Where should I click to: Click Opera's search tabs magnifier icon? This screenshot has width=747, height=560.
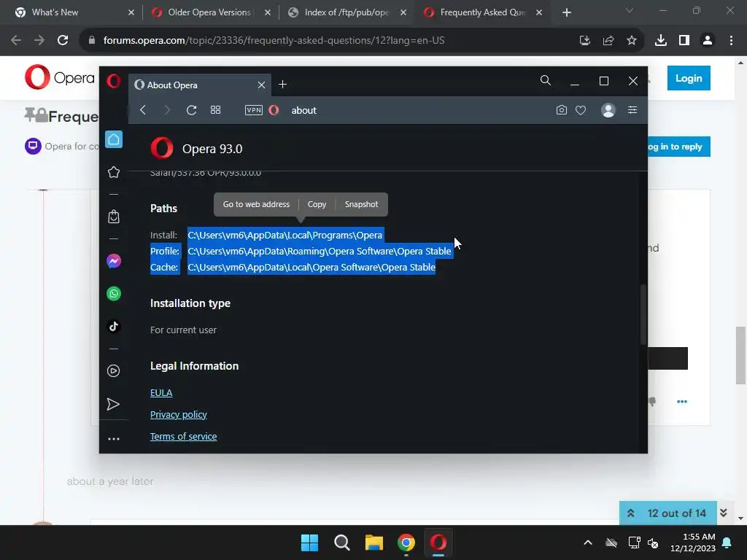coord(546,80)
